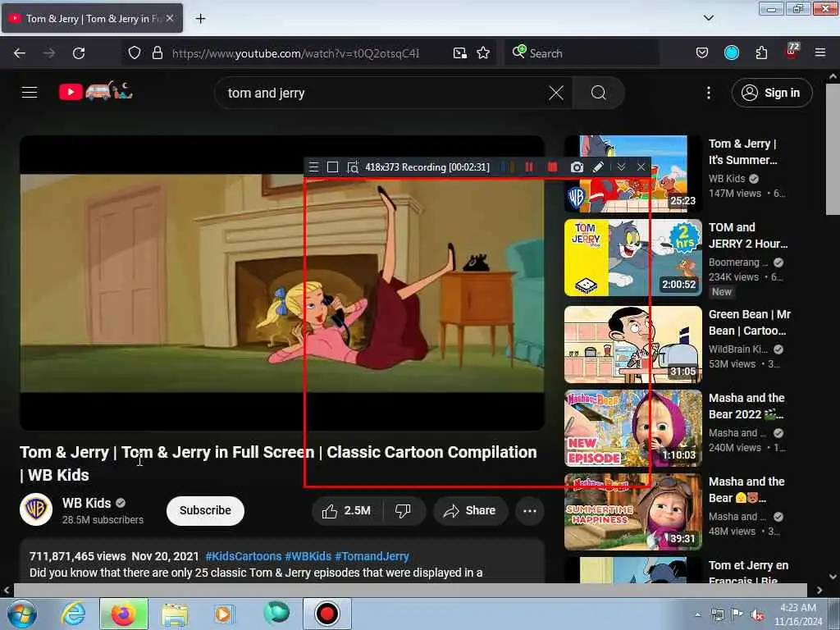Select full screen capture square icon
The height and width of the screenshot is (630, 840).
tap(333, 167)
